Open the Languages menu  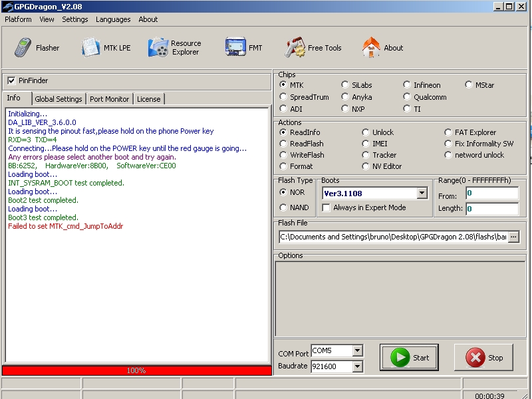click(113, 19)
